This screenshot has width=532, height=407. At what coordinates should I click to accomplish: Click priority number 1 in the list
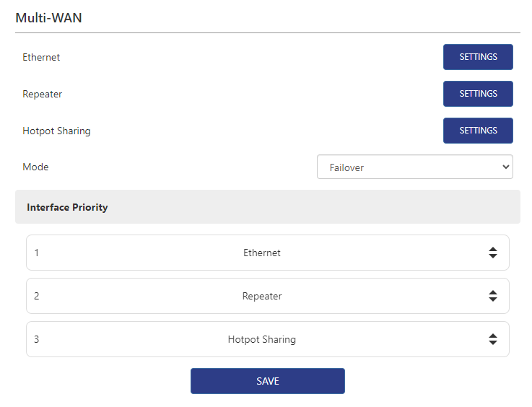click(x=37, y=253)
